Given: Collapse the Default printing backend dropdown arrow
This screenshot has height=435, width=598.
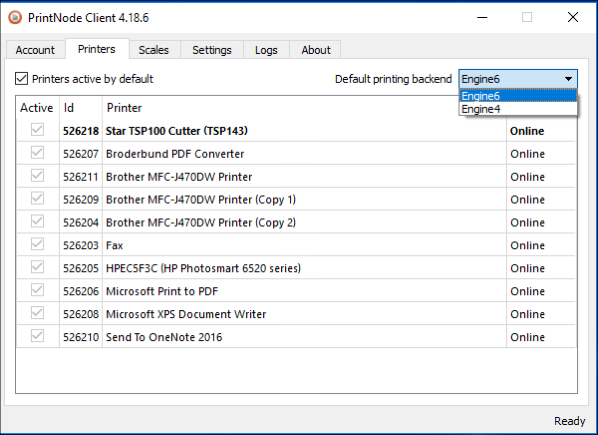Looking at the screenshot, I should click(x=568, y=79).
